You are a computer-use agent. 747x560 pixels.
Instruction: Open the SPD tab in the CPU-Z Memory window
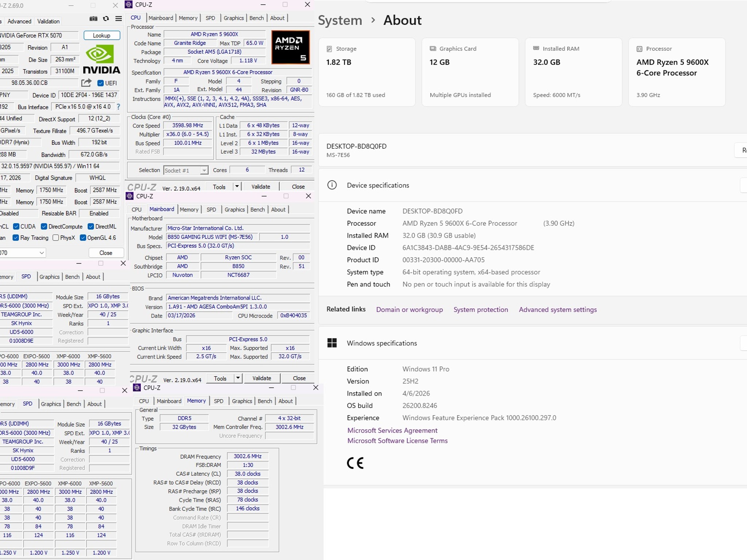218,401
